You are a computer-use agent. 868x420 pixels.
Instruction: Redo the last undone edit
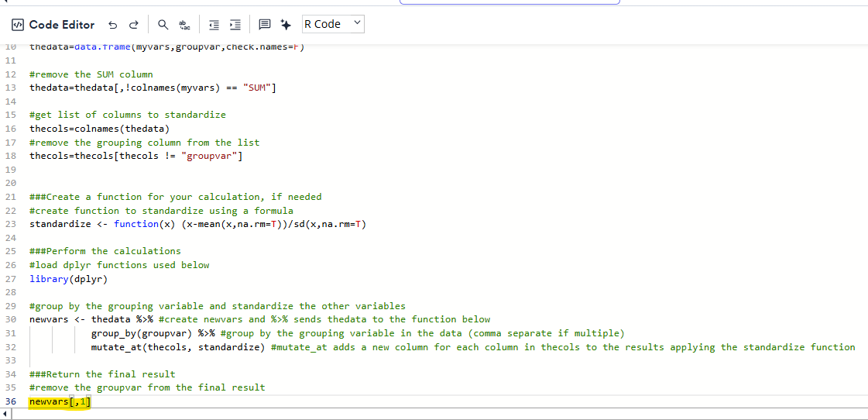tap(135, 25)
